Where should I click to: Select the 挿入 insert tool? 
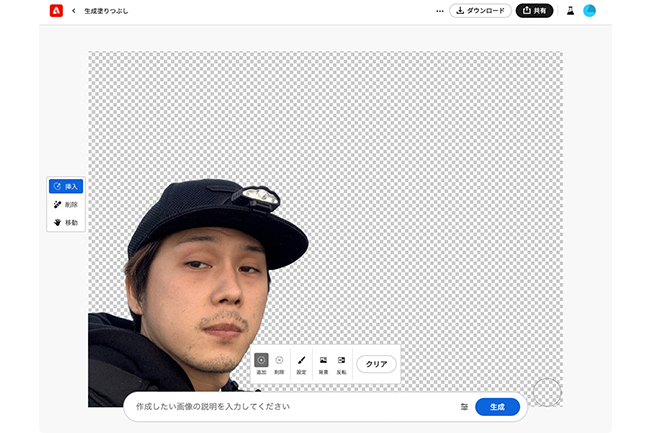click(x=66, y=186)
